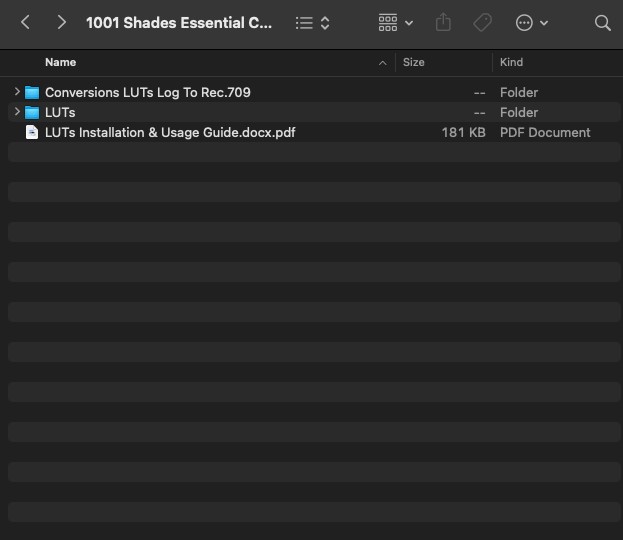Select LUTs Installation & Usage Guide PDF
Image resolution: width=623 pixels, height=540 pixels.
point(170,132)
